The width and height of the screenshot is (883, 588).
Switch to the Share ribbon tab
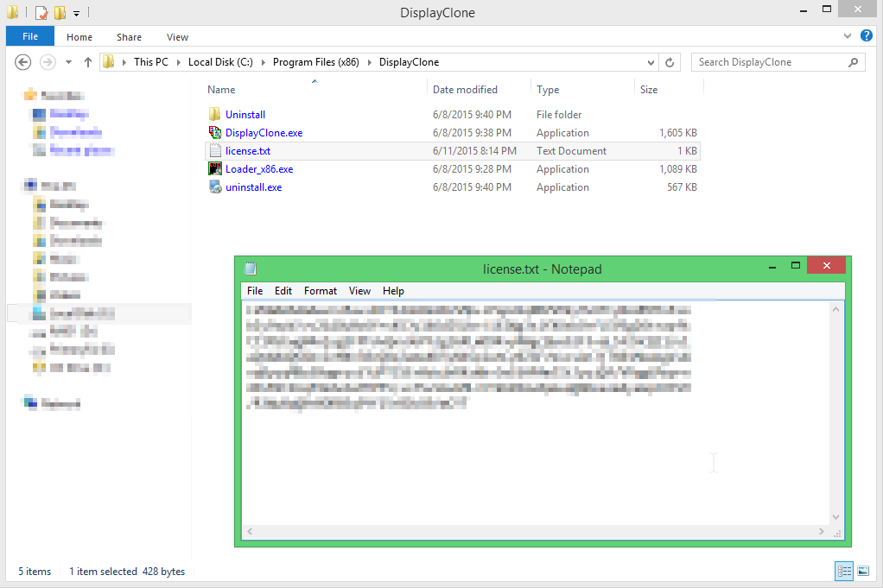point(129,37)
